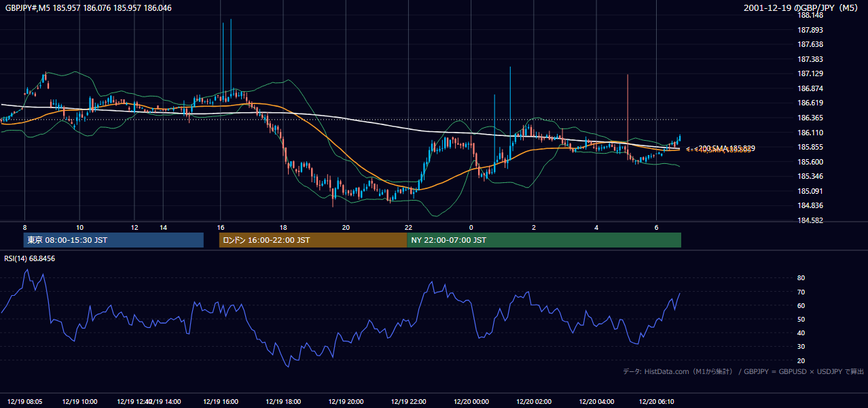This screenshot has width=868, height=408.
Task: Click the 12/20 04:00 bottom date label
Action: coord(596,401)
